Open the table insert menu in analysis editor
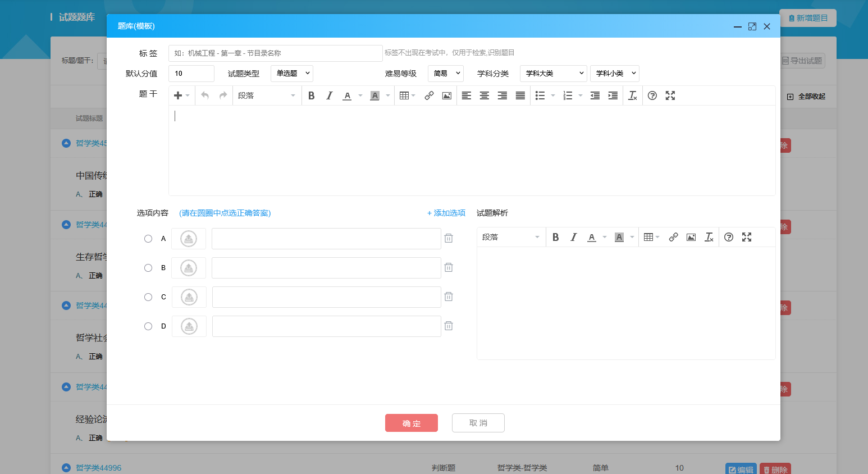The width and height of the screenshot is (868, 474). (651, 238)
